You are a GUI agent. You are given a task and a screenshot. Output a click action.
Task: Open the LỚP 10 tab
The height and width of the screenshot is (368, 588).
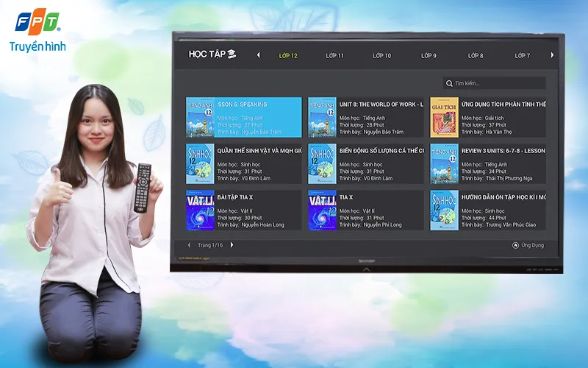(382, 56)
